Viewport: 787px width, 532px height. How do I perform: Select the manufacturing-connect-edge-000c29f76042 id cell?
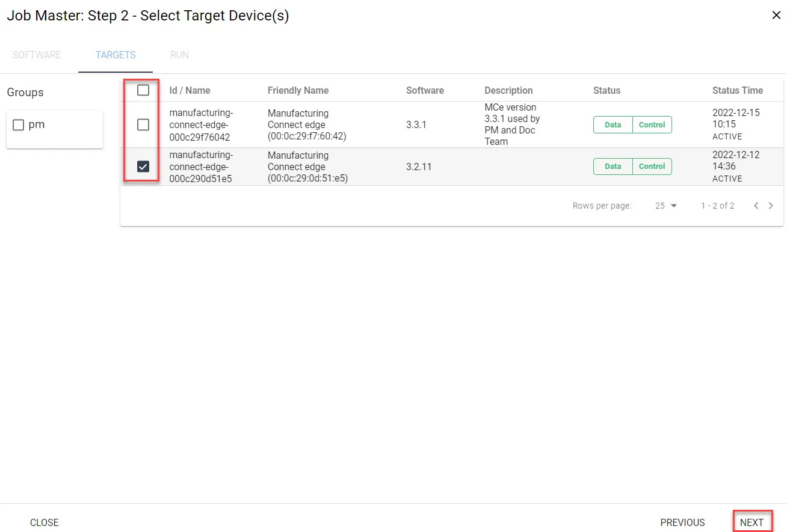[x=201, y=125]
